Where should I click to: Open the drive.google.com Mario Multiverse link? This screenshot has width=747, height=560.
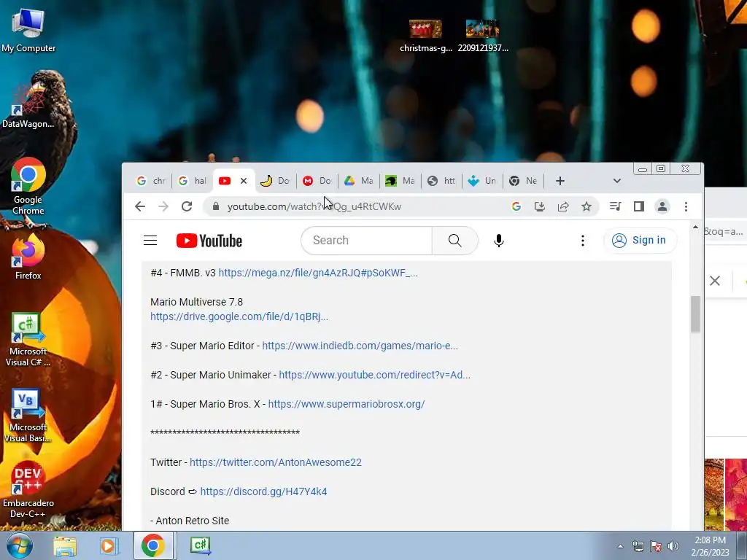[x=239, y=316]
